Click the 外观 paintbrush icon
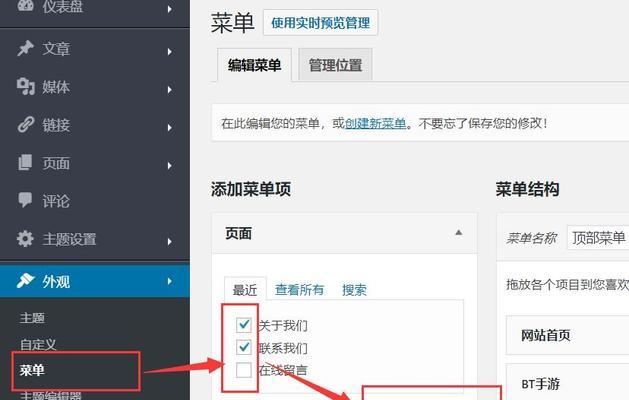The width and height of the screenshot is (629, 400). click(x=25, y=281)
